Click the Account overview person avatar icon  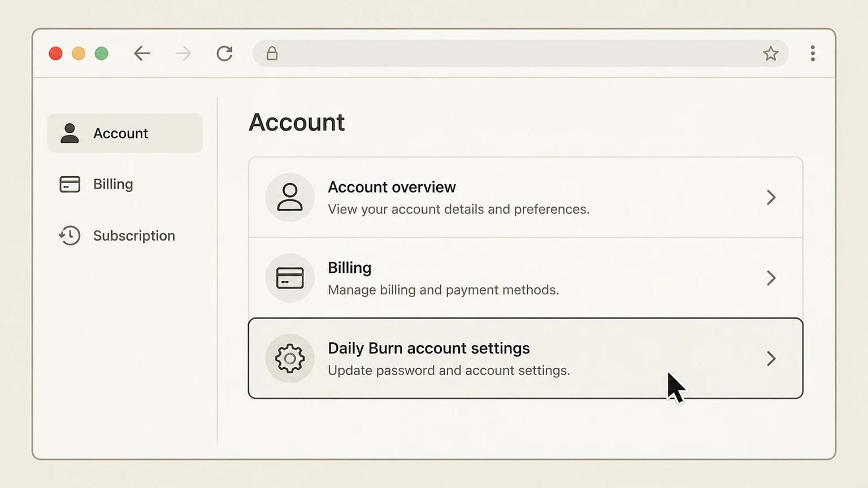[290, 197]
